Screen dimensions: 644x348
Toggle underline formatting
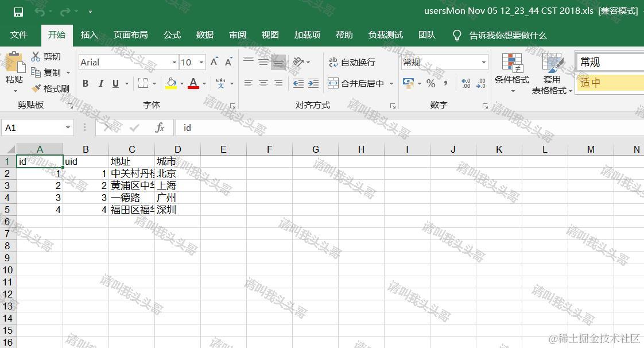[x=115, y=83]
